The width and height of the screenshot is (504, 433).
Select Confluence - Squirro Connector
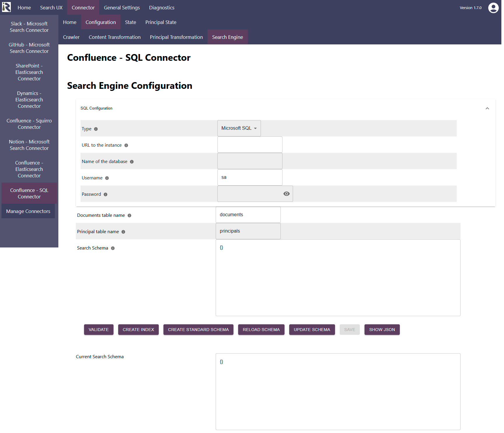[29, 124]
